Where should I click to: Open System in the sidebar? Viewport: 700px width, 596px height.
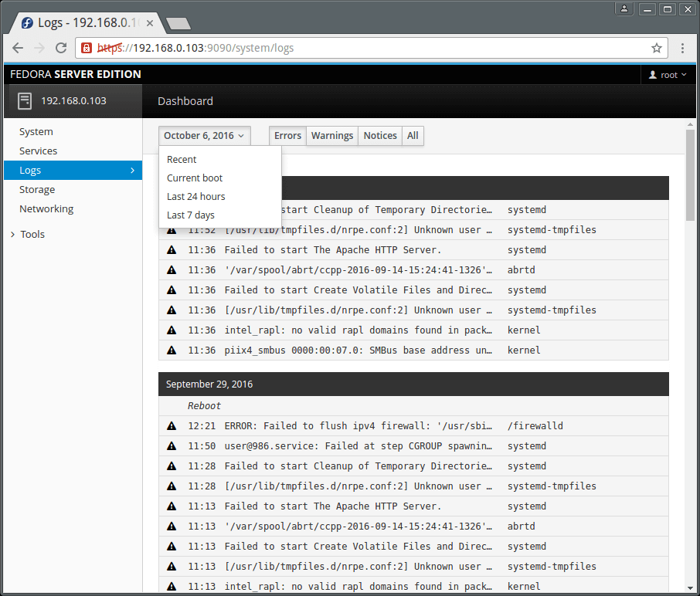click(x=73, y=131)
